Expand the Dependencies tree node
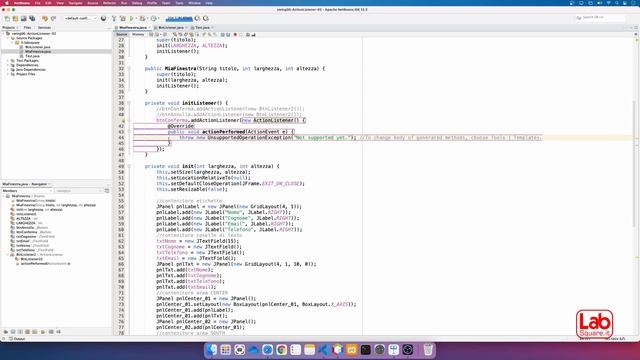Screen dimensions: 640x360 [x=8, y=65]
